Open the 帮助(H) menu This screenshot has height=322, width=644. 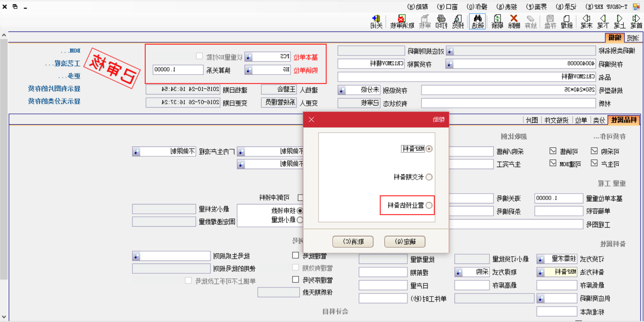[x=417, y=6]
